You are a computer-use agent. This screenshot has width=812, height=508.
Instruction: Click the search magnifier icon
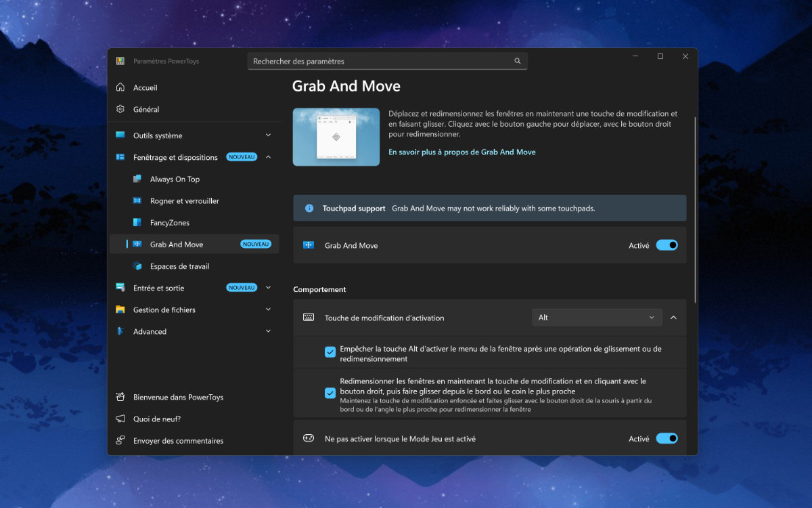click(x=518, y=61)
